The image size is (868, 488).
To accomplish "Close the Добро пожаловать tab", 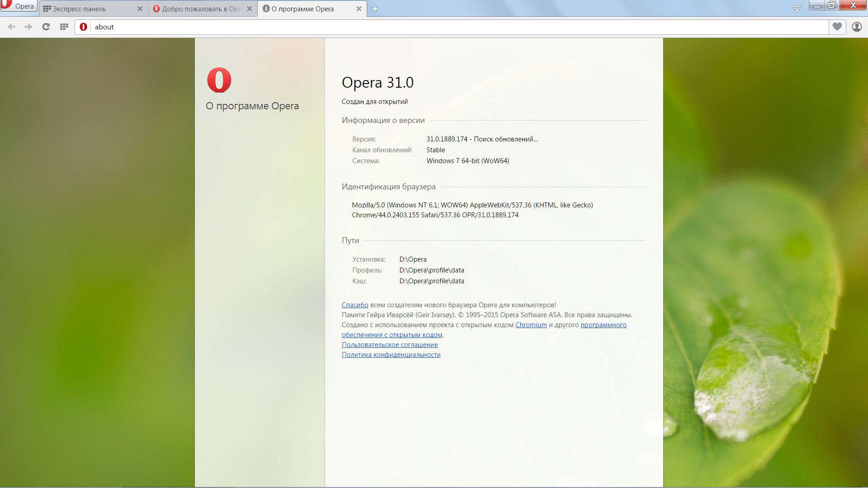I will click(x=249, y=9).
